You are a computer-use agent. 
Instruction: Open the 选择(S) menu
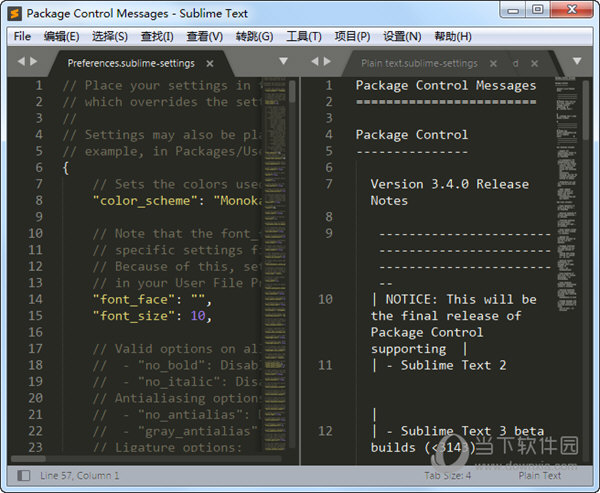pos(110,36)
